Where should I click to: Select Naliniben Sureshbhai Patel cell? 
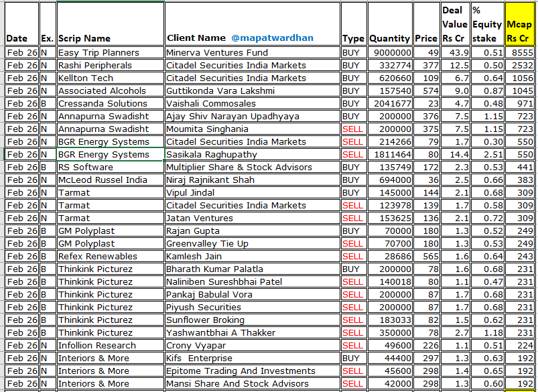pyautogui.click(x=253, y=281)
